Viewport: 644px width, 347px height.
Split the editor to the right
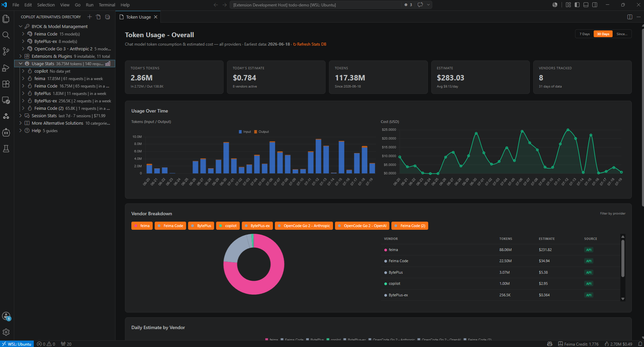pyautogui.click(x=630, y=17)
